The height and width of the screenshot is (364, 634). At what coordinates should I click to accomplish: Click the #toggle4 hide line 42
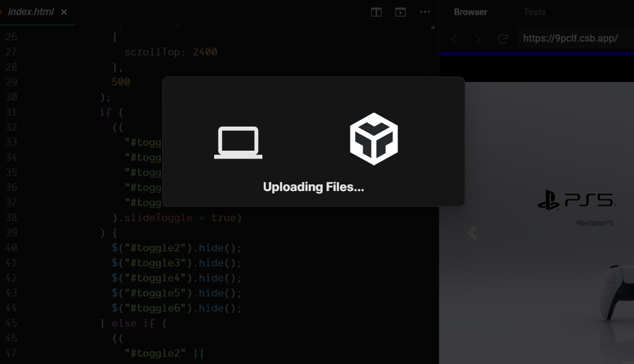pyautogui.click(x=176, y=278)
